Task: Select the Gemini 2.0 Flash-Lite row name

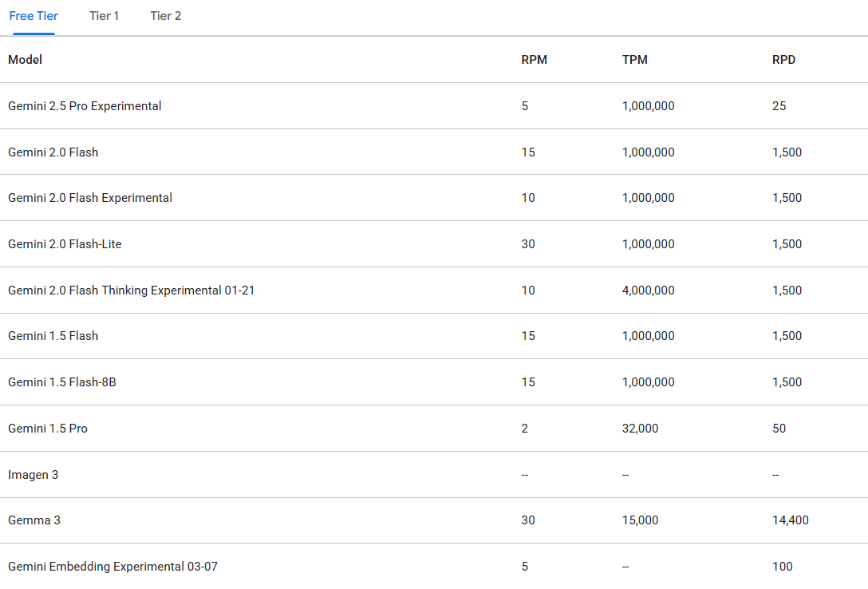Action: 65,244
